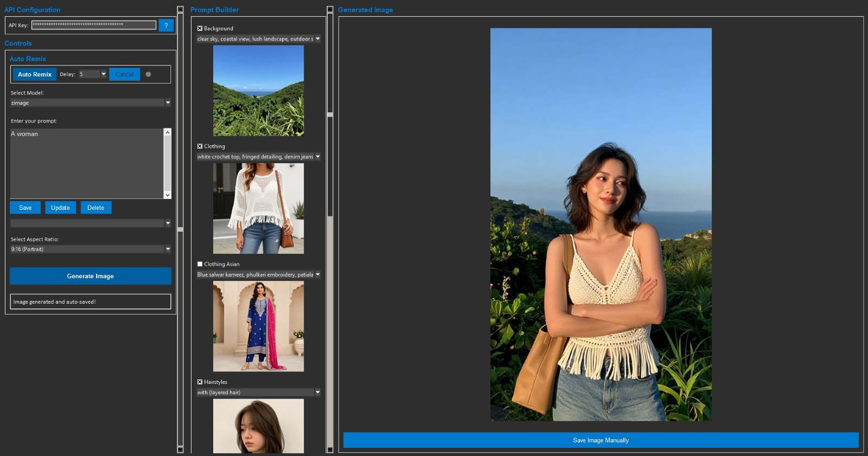Click the Controls panel scroll down arrow
The height and width of the screenshot is (456, 868).
pos(180,449)
